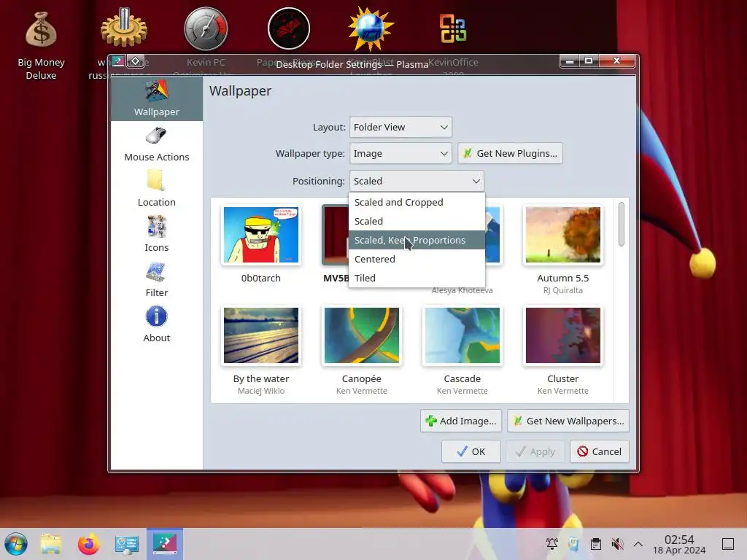Open Mouse Actions settings page
Viewport: 747px width, 560px height.
click(156, 144)
